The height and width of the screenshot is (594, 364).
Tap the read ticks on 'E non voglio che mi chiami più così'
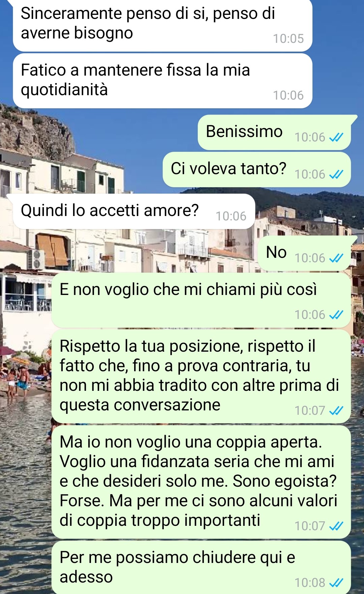[x=336, y=315]
